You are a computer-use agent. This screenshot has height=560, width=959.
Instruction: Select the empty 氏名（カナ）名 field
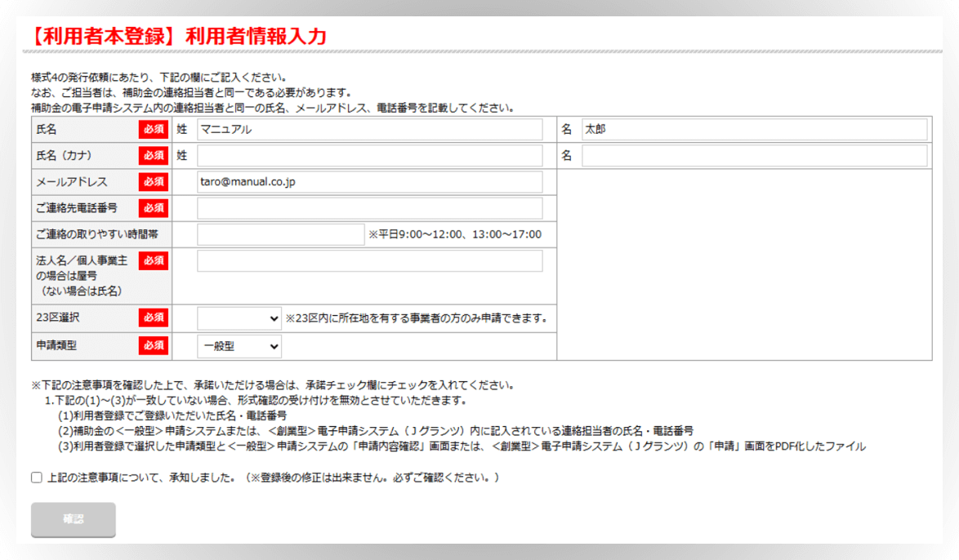click(x=754, y=156)
